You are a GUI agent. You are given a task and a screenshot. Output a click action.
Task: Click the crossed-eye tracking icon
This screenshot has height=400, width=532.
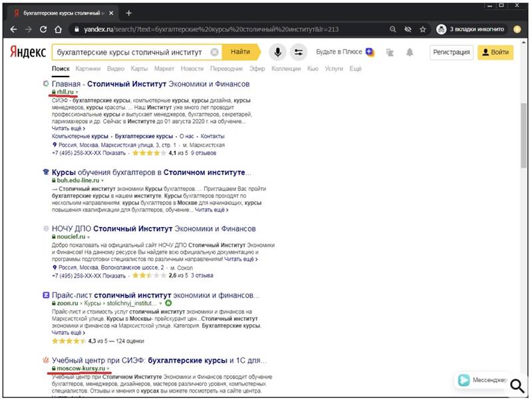[x=408, y=29]
